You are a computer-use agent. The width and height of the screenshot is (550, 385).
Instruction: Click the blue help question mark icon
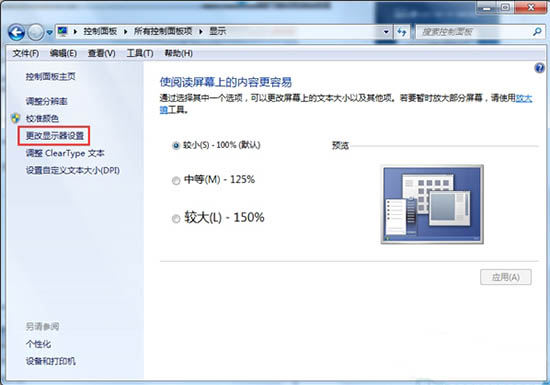539,68
